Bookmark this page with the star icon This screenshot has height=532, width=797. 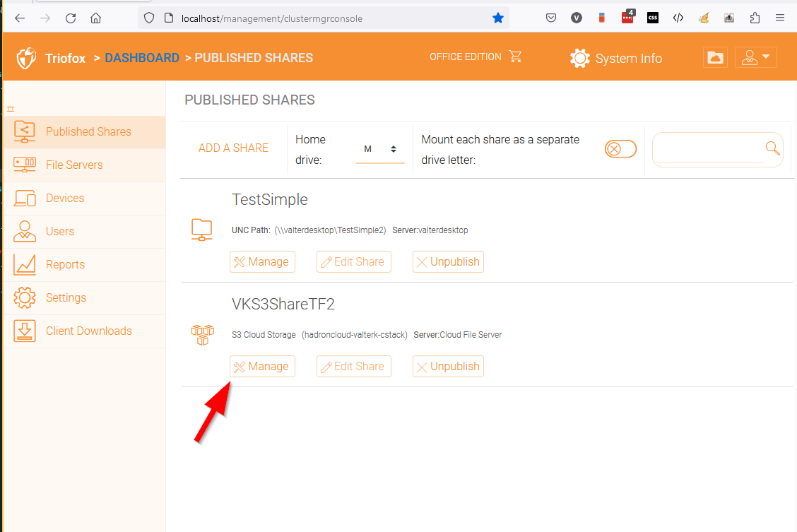pos(497,18)
